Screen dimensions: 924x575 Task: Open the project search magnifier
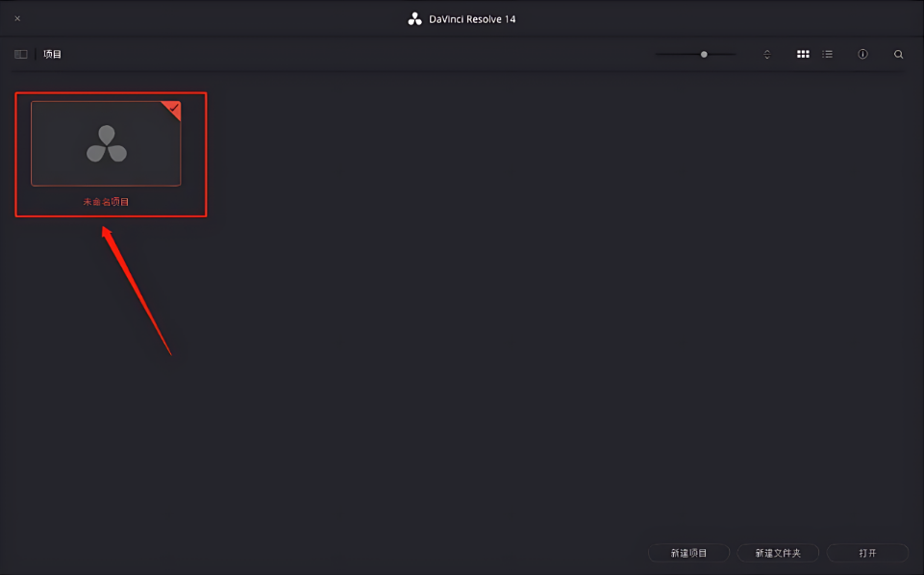tap(898, 54)
